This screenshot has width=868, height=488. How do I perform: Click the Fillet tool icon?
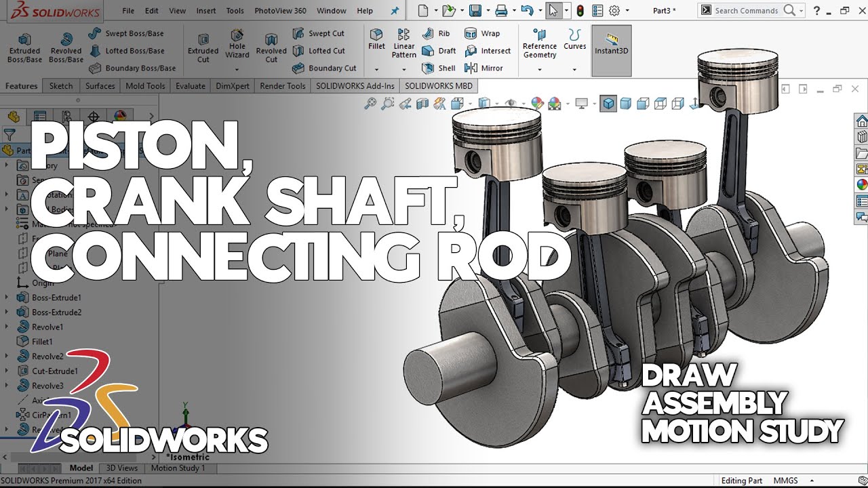(x=376, y=39)
